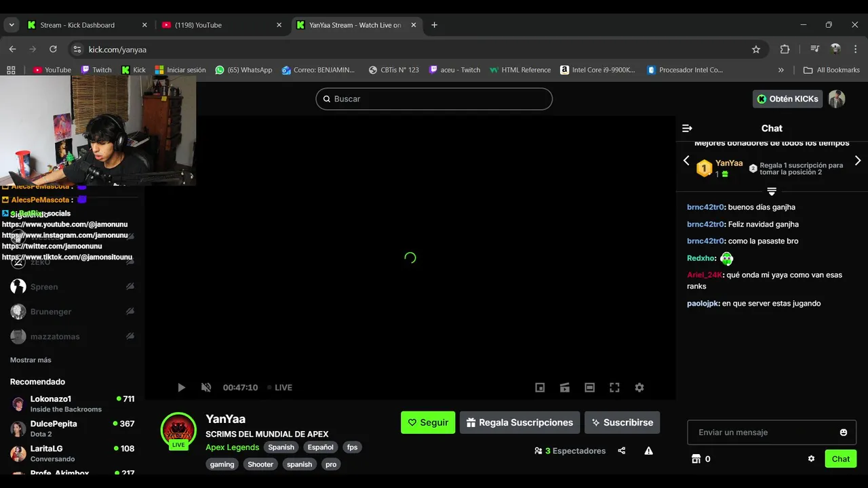Click the brnc42tr0 username on 'buenos días ganjha'
Image resolution: width=868 pixels, height=488 pixels.
point(706,207)
